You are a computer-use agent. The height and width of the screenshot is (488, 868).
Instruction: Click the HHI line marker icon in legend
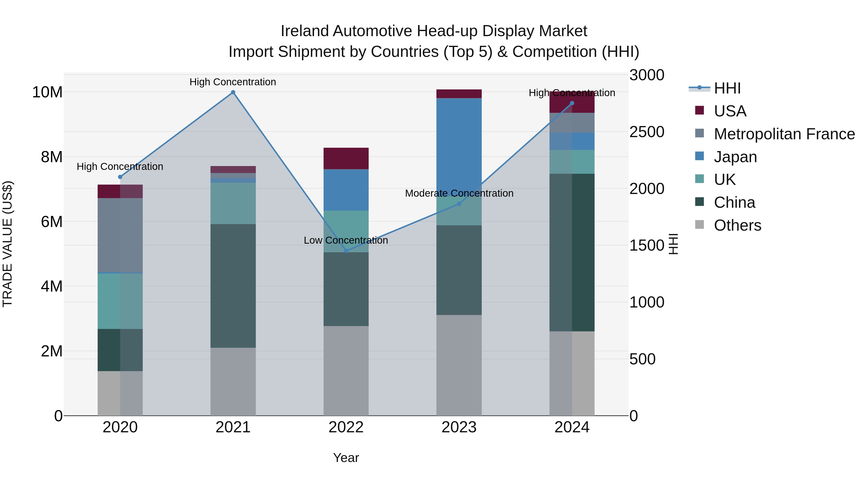(x=699, y=87)
